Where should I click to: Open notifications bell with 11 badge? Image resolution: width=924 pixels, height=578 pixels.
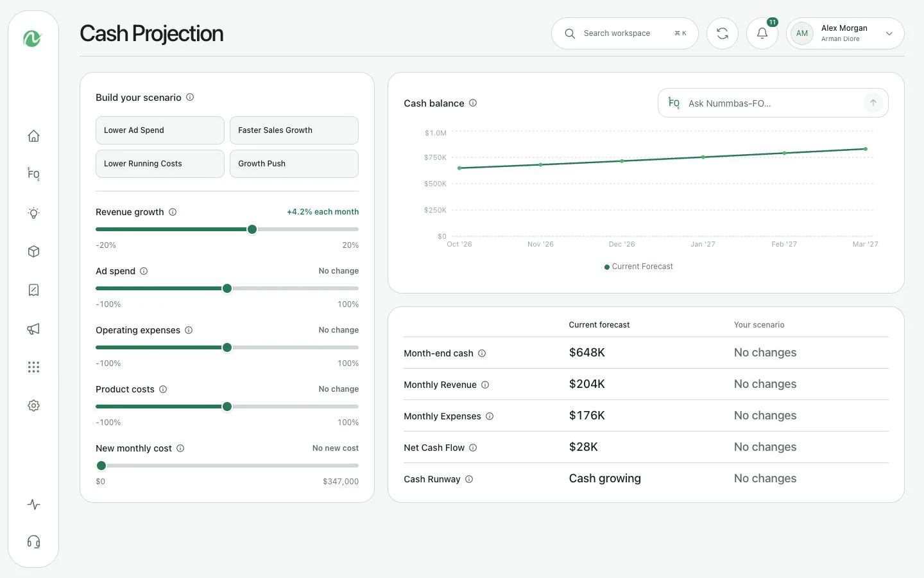pos(762,33)
